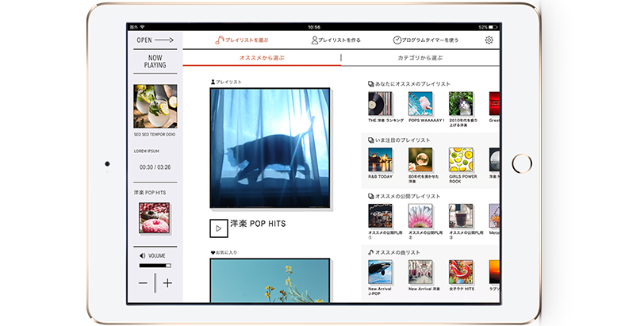Click the volume speaker icon

(x=142, y=256)
